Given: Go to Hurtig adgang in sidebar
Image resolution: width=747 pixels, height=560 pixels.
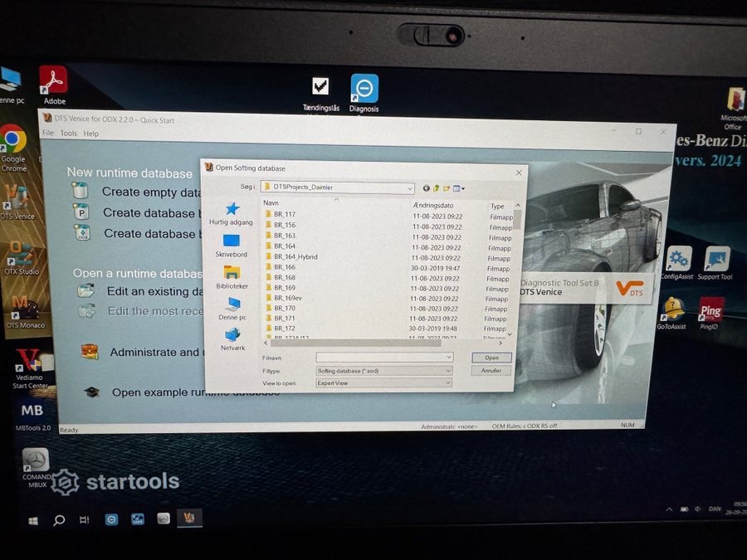Looking at the screenshot, I should coord(232,214).
